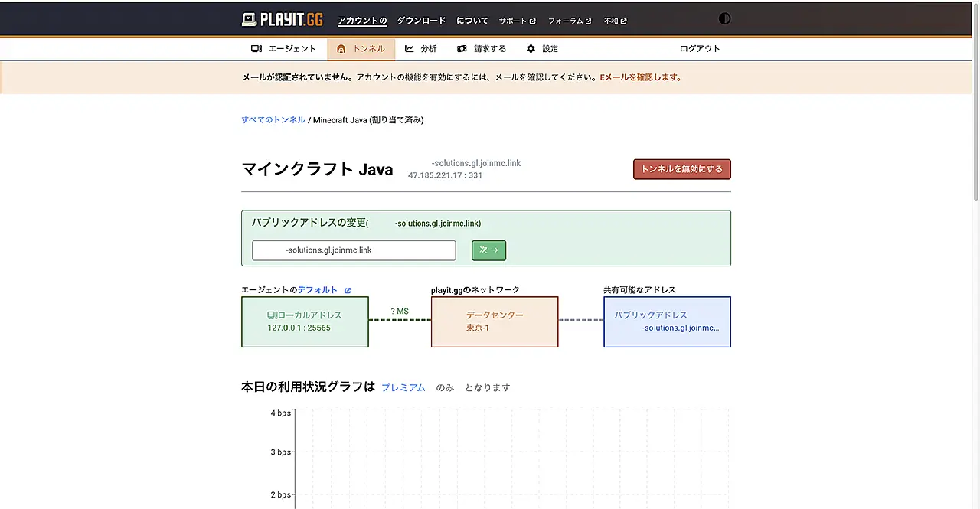Click the PLAYIT.GG computer logo icon
The height and width of the screenshot is (509, 980).
click(x=250, y=20)
